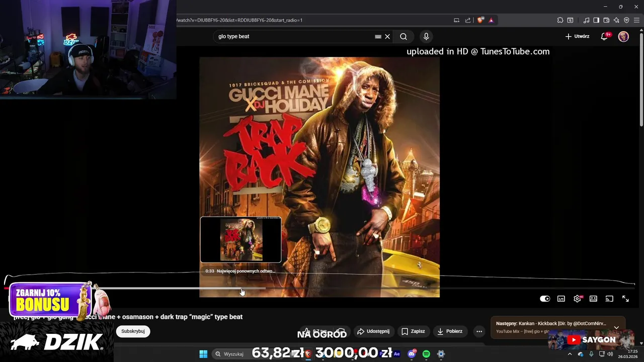Toggle the browser sidebar panel

coord(596,20)
